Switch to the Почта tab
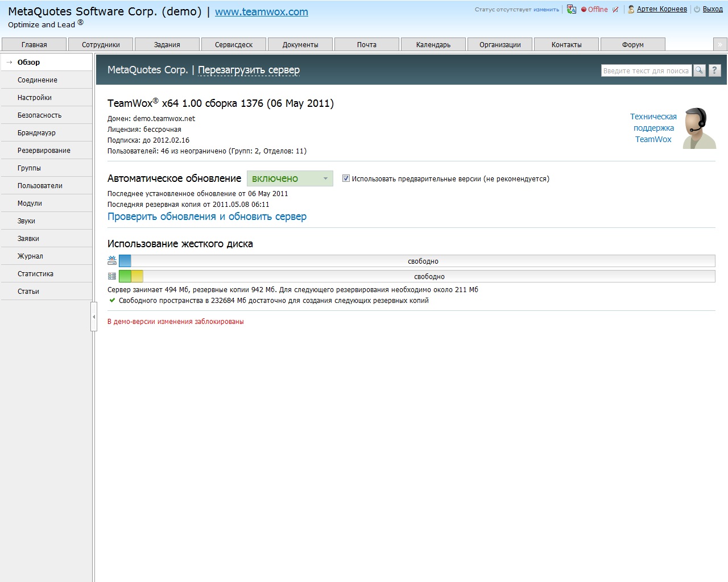The height and width of the screenshot is (582, 728). (x=367, y=44)
